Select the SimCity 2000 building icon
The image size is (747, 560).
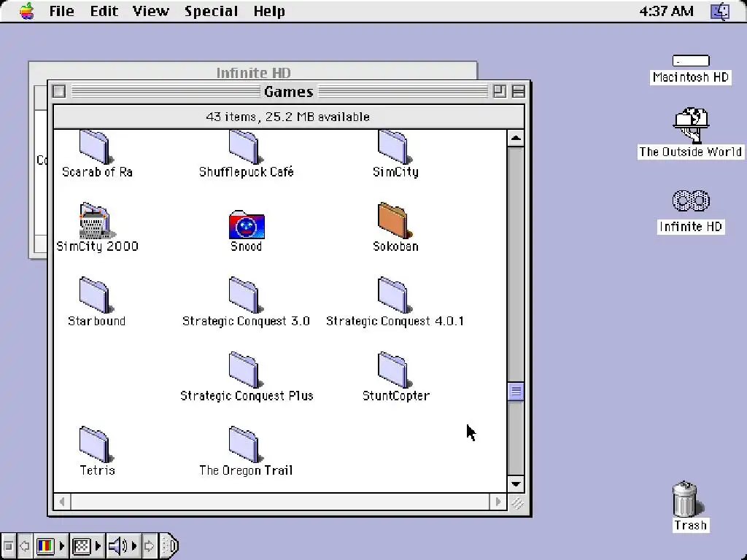tap(97, 220)
